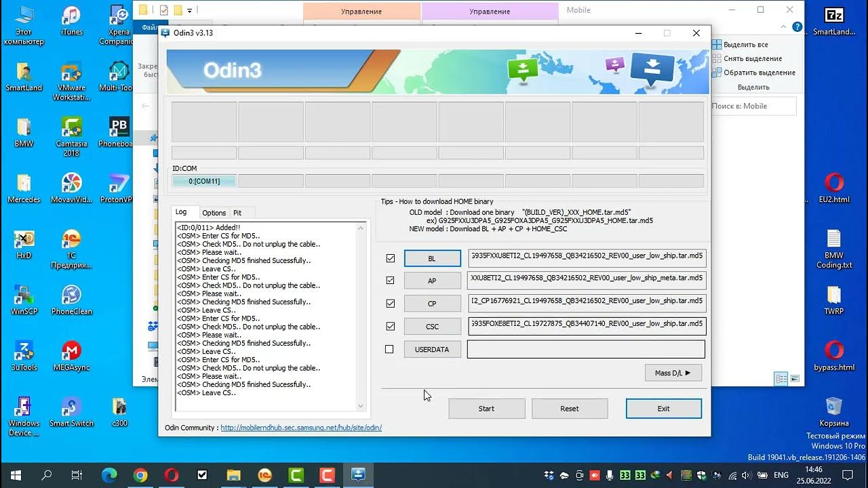Launch 3uTools desktop icon
Screen dimensions: 868x488
click(x=24, y=356)
